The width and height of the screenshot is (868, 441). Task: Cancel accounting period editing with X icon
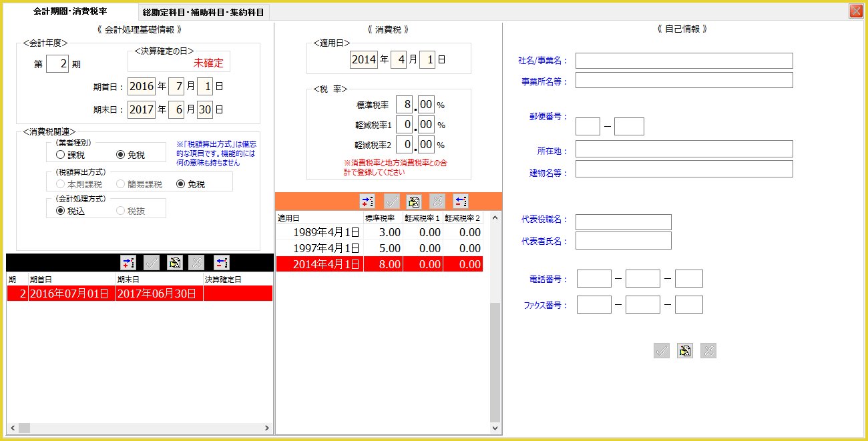click(x=196, y=263)
